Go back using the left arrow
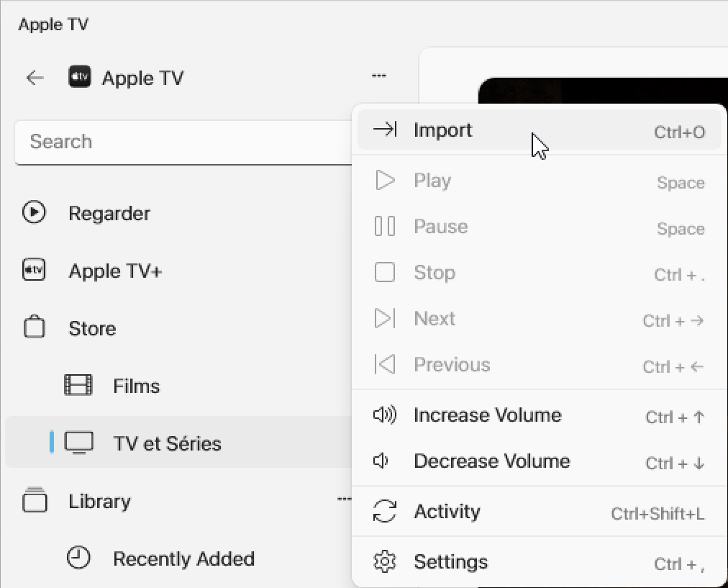Viewport: 728px width, 588px height. point(35,78)
